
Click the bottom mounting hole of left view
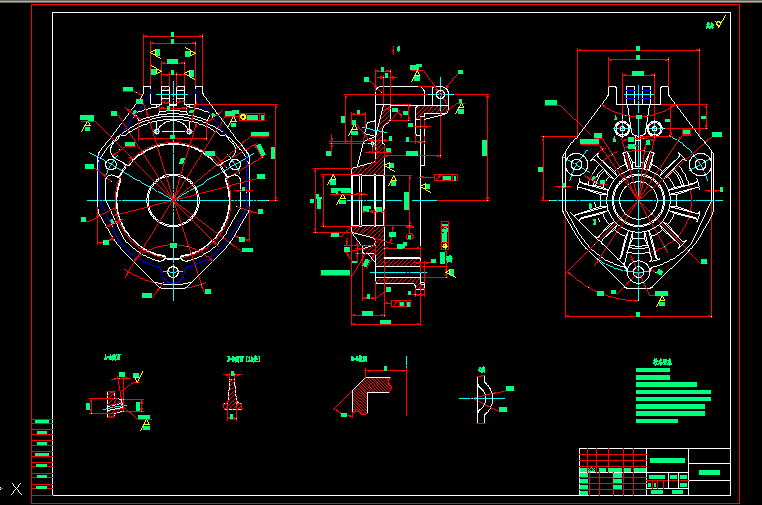pyautogui.click(x=173, y=272)
